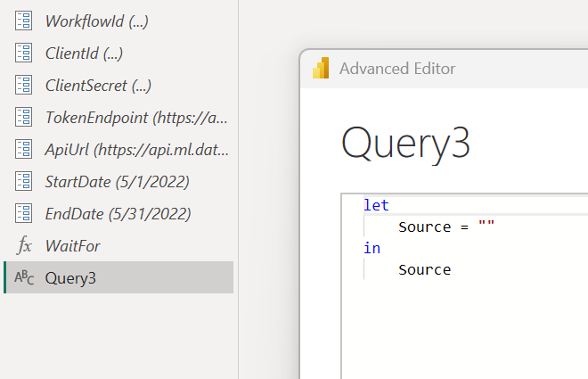Click the Power BI logo in Advanced Editor
This screenshot has height=379, width=588.
(x=321, y=69)
